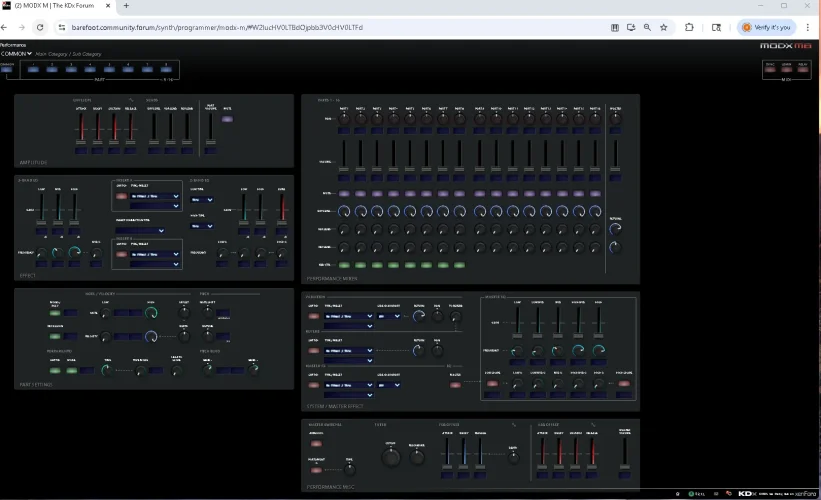Open a new tab with plus icon
Viewport: 821px width, 500px height.
(x=126, y=6)
